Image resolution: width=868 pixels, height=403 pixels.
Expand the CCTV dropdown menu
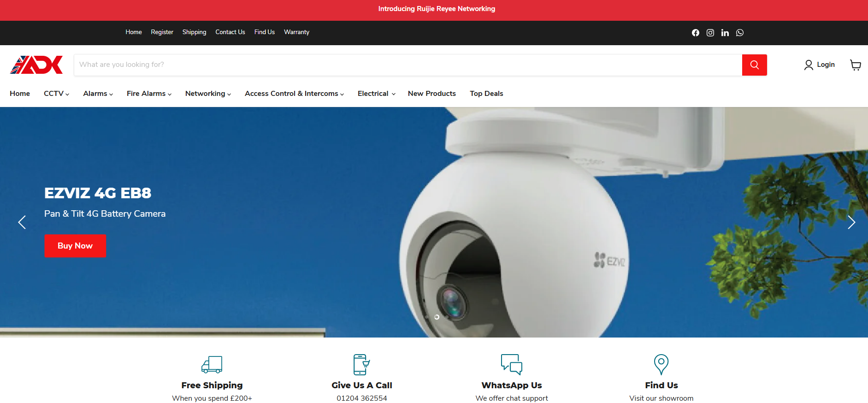point(56,94)
